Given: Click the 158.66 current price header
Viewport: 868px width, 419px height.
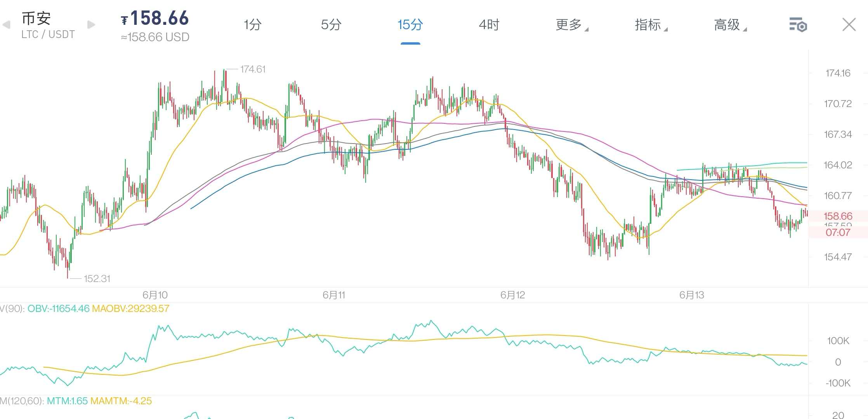Looking at the screenshot, I should pyautogui.click(x=155, y=18).
